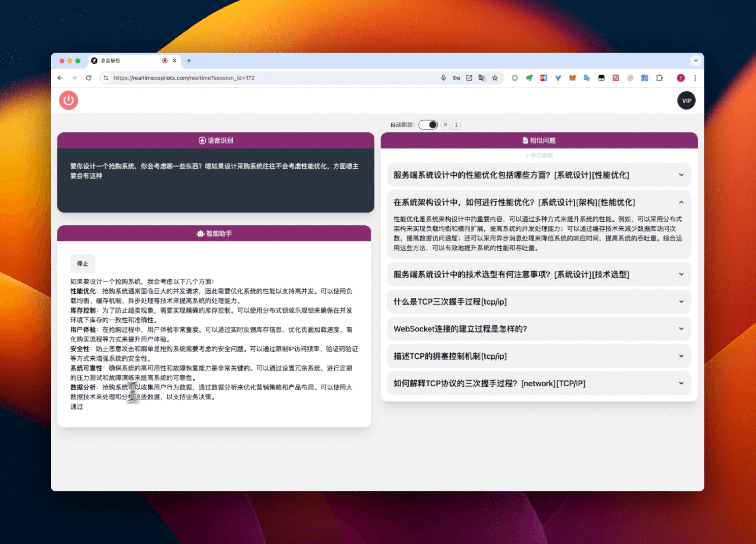
Task: Open the Extensions puzzle piece icon
Action: click(659, 78)
